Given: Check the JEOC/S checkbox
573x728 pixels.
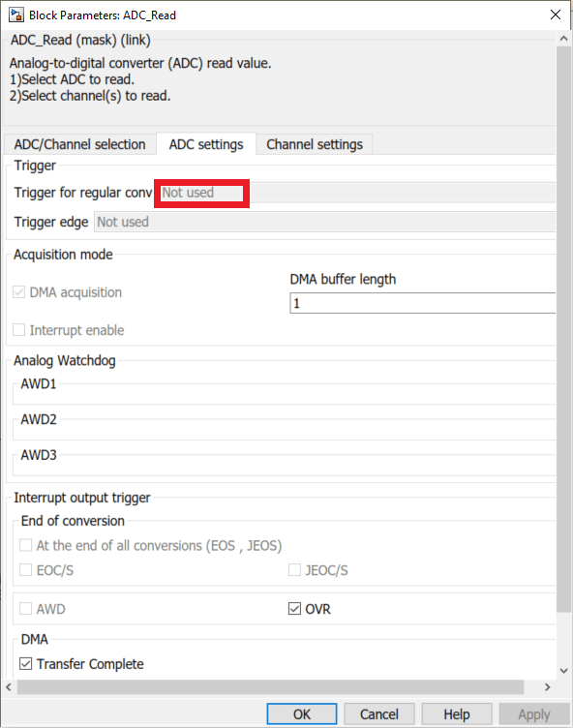Looking at the screenshot, I should [294, 570].
